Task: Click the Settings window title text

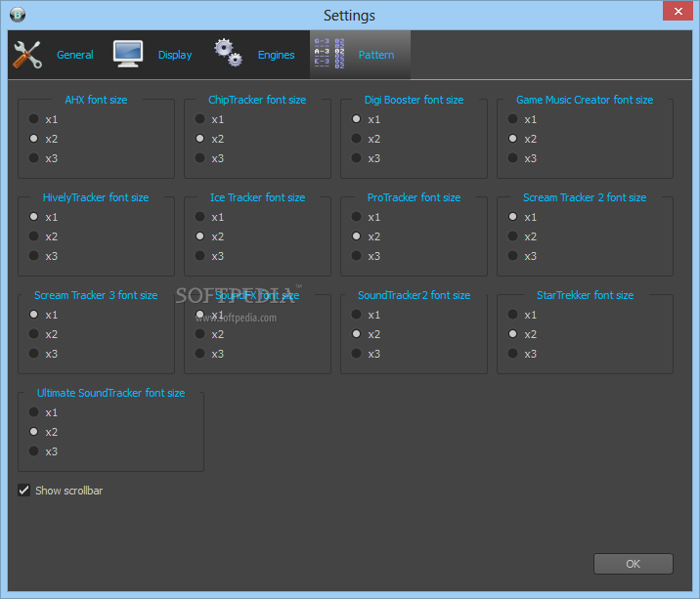Action: pos(349,16)
